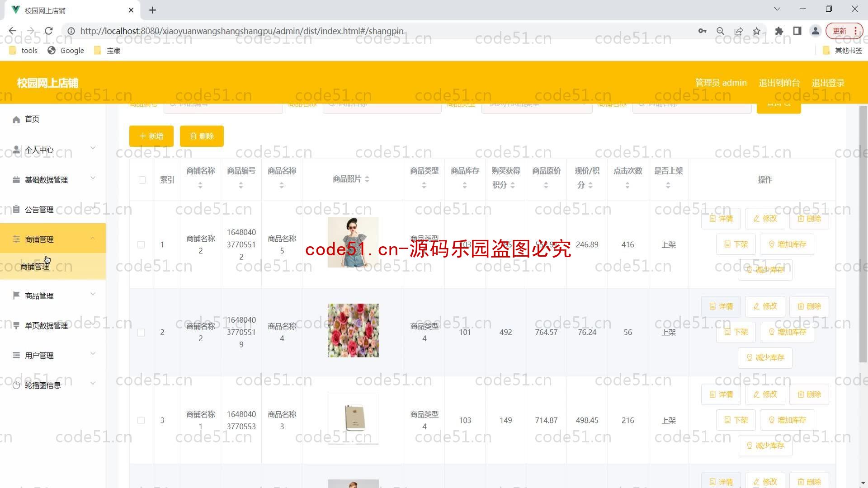Expand the 单页数据管理 menu chevron
868x488 pixels.
93,324
